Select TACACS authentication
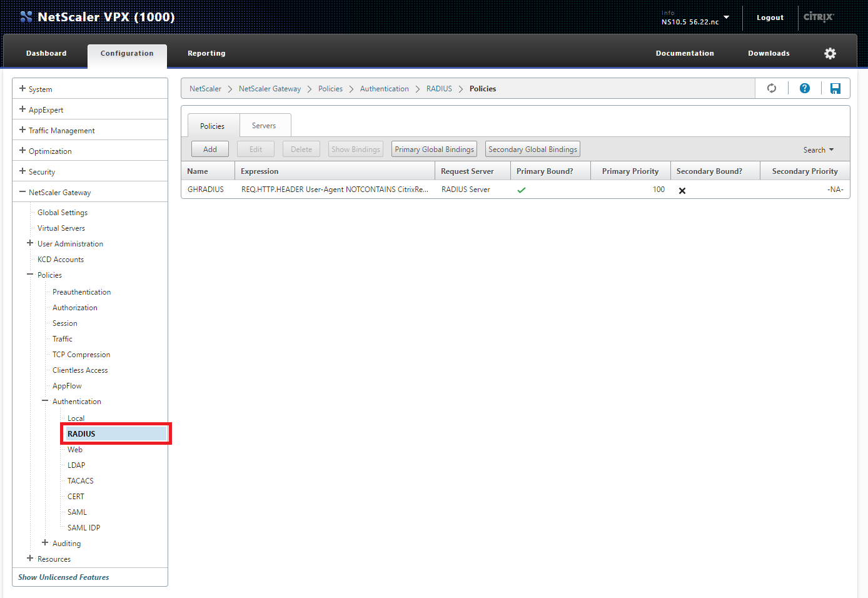Viewport: 868px width, 598px height. click(81, 481)
